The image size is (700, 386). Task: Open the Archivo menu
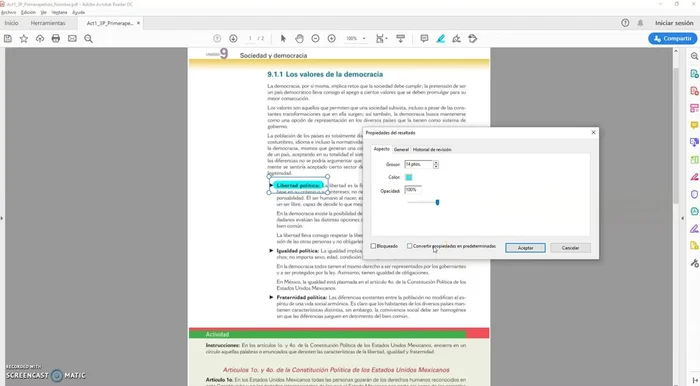click(8, 12)
